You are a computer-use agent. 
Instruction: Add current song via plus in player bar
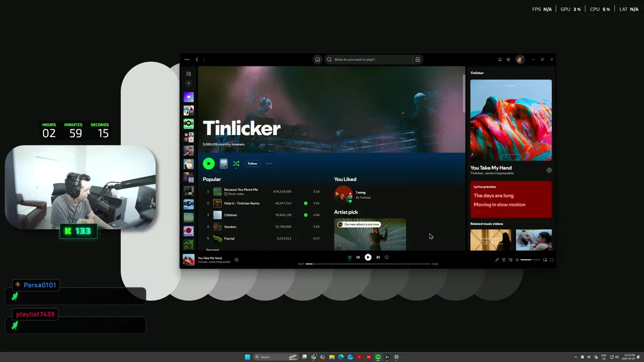pos(236,260)
